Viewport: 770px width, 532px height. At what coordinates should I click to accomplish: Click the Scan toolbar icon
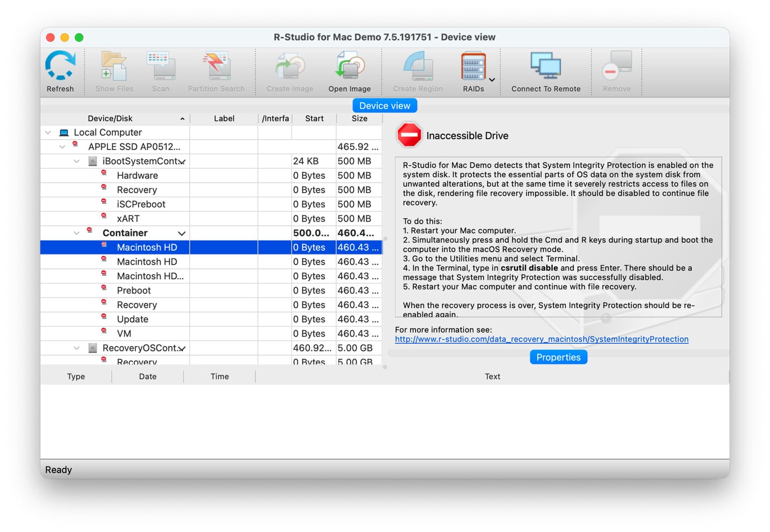point(161,66)
